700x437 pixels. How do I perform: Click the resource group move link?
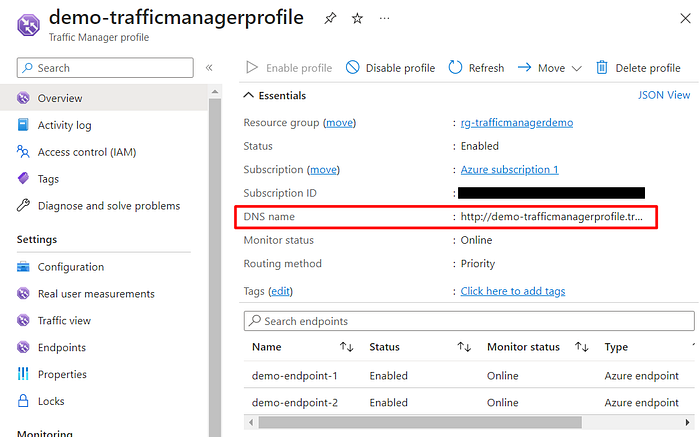[x=339, y=123]
